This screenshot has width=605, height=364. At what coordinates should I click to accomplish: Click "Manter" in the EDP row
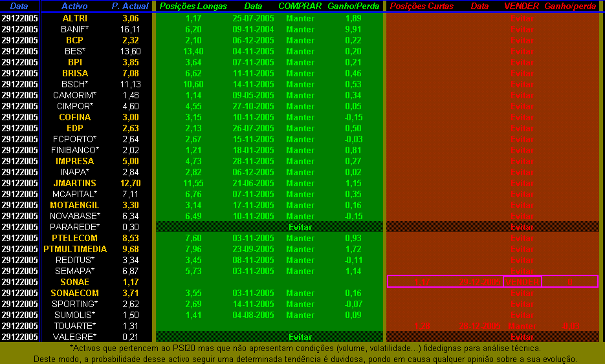tap(300, 128)
